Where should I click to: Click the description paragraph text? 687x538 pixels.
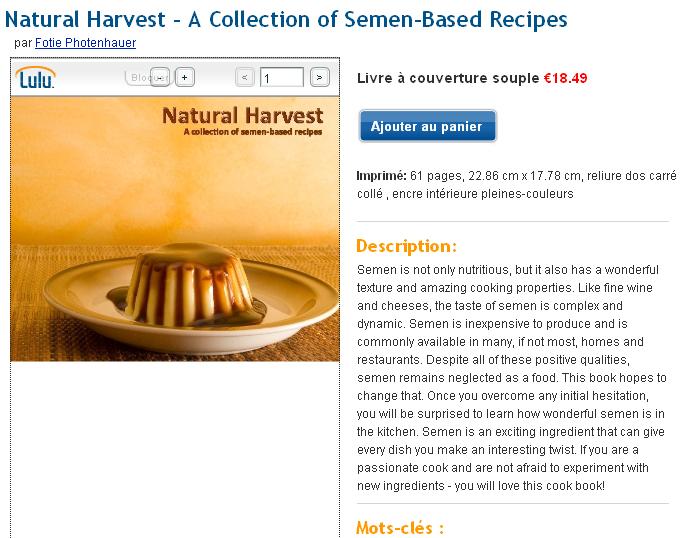click(x=511, y=377)
